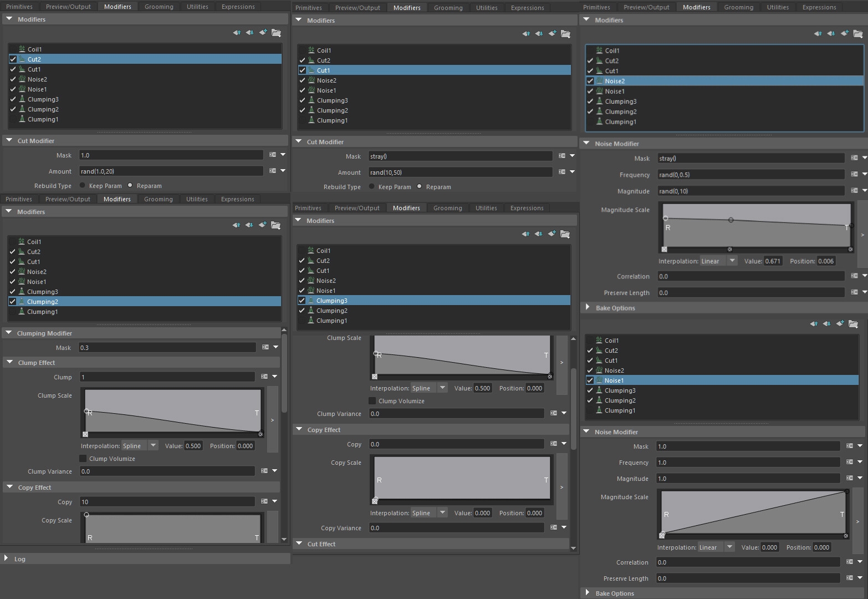Screen dimensions: 868x599
Task: Click move-modifier-up icon in the Cut2-selected panel
Action: click(237, 33)
